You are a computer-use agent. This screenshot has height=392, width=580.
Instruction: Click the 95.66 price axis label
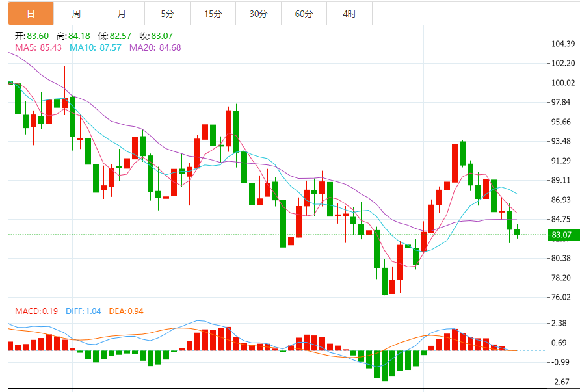[560, 122]
